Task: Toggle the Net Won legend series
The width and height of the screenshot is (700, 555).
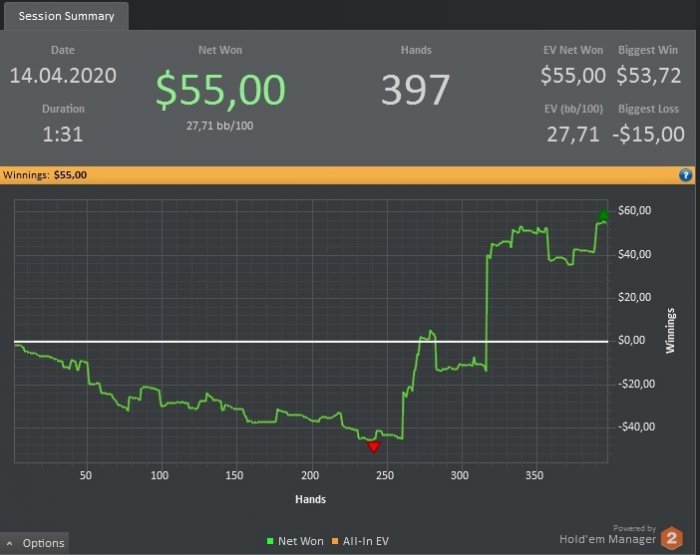Action: click(295, 541)
